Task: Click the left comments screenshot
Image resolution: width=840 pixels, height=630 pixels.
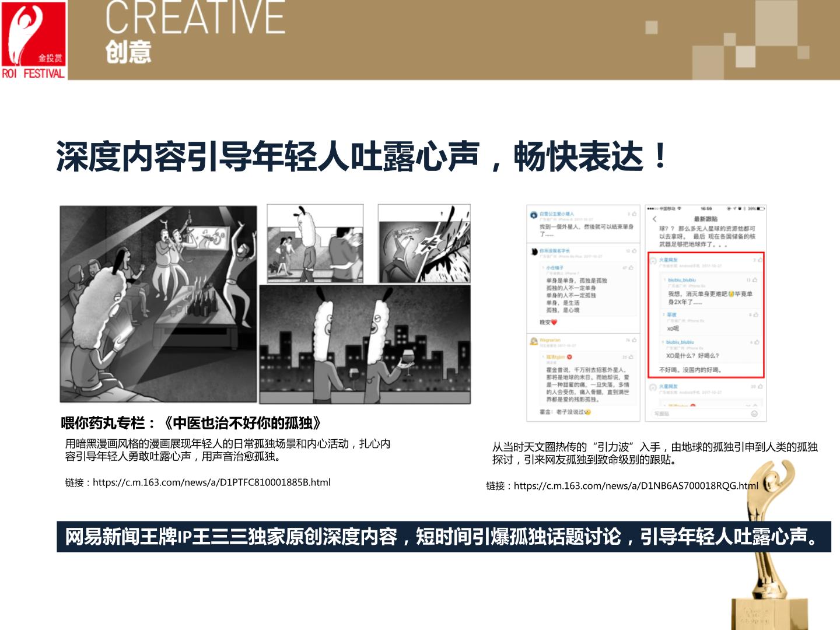Action: click(583, 313)
